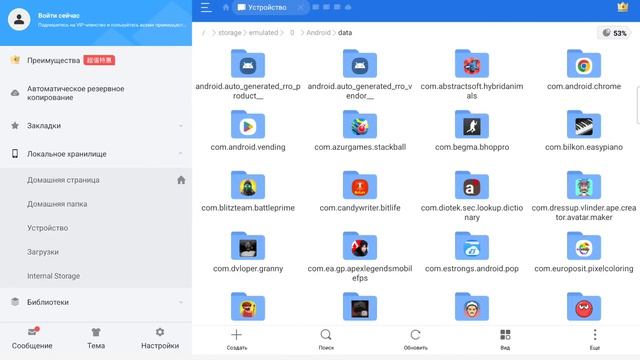Open com.diotek.sec.lookup.dictionary folder
The height and width of the screenshot is (360, 640).
pyautogui.click(x=472, y=196)
